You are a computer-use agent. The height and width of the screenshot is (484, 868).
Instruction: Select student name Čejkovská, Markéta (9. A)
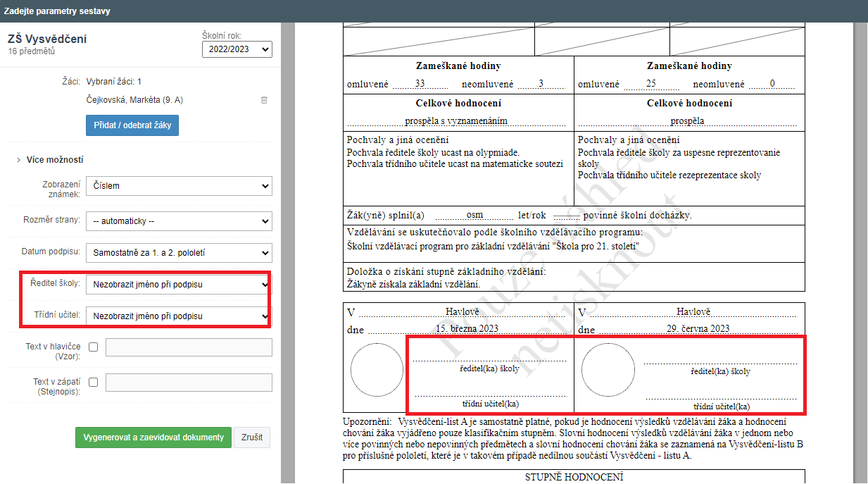(134, 100)
